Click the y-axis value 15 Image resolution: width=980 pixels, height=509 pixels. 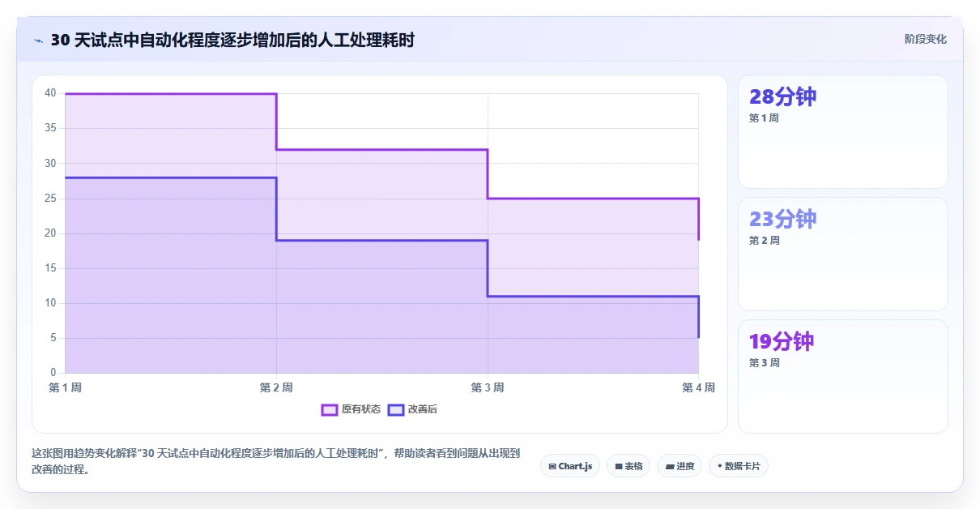50,268
